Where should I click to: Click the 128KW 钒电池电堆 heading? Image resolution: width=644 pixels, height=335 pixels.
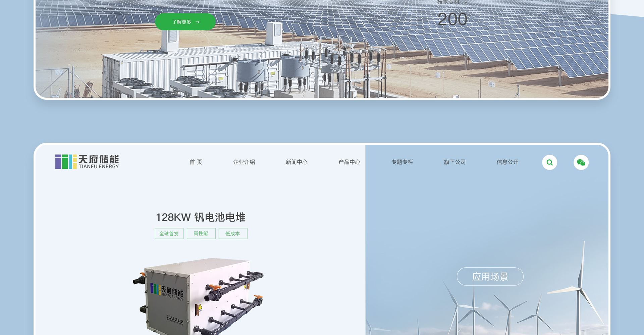(x=201, y=217)
